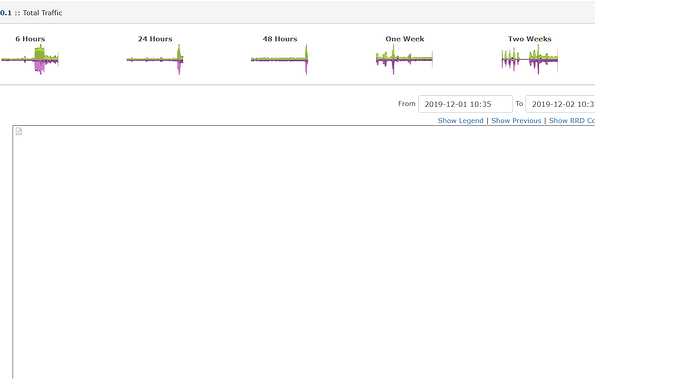This screenshot has width=690, height=388.
Task: Focus the To date field 2019-12-02
Action: click(x=560, y=104)
